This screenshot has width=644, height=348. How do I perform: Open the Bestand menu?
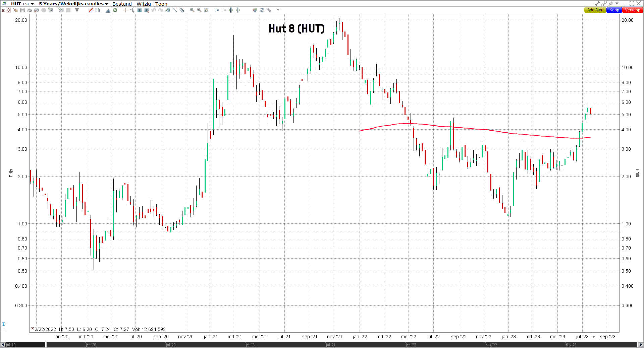(122, 4)
